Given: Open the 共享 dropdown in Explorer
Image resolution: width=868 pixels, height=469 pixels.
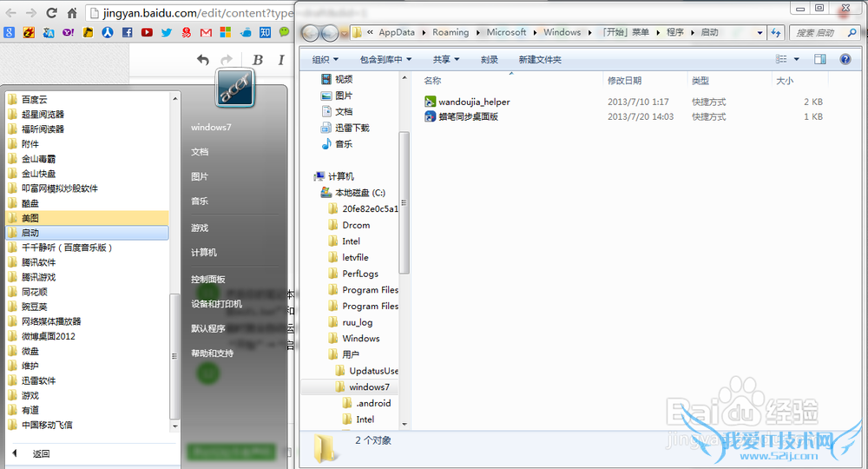Looking at the screenshot, I should tap(446, 59).
